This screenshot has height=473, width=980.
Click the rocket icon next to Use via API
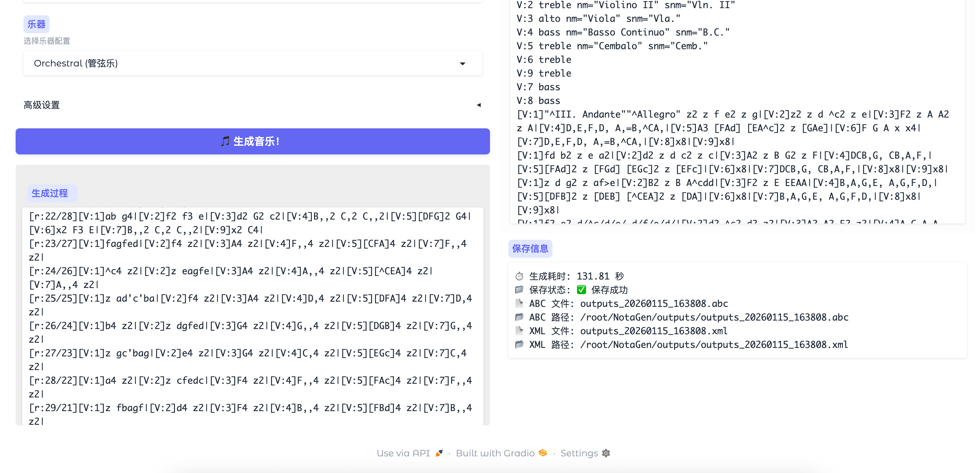(439, 453)
